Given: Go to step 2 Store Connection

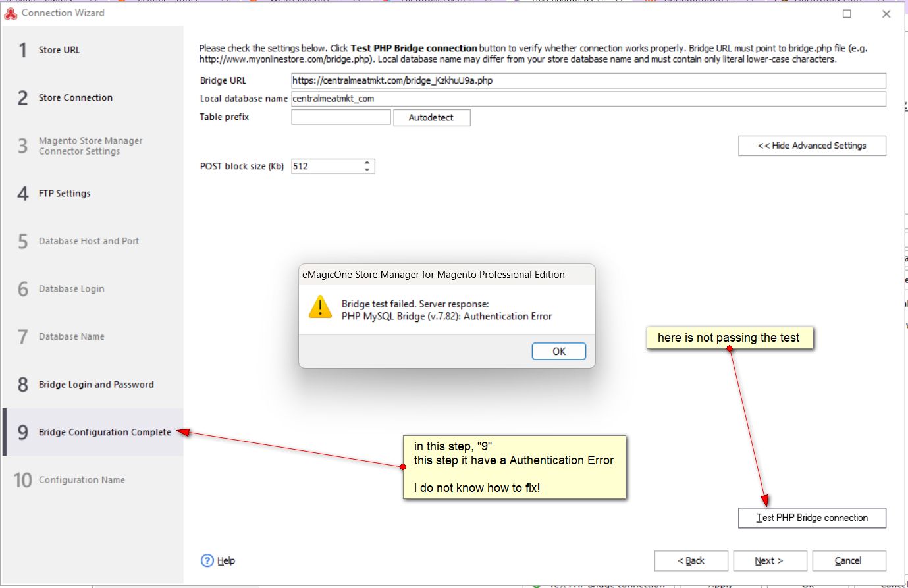Looking at the screenshot, I should click(93, 98).
